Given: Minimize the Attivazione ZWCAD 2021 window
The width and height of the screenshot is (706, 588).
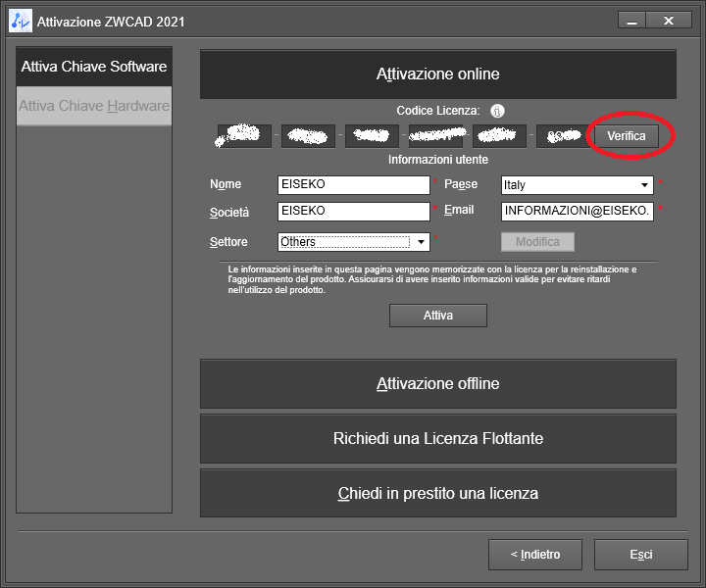Looking at the screenshot, I should click(x=632, y=21).
